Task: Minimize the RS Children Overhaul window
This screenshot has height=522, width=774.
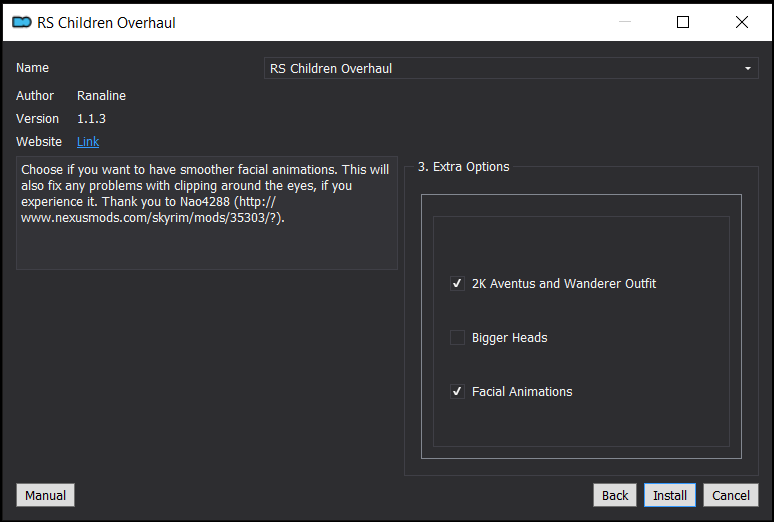Action: point(625,22)
